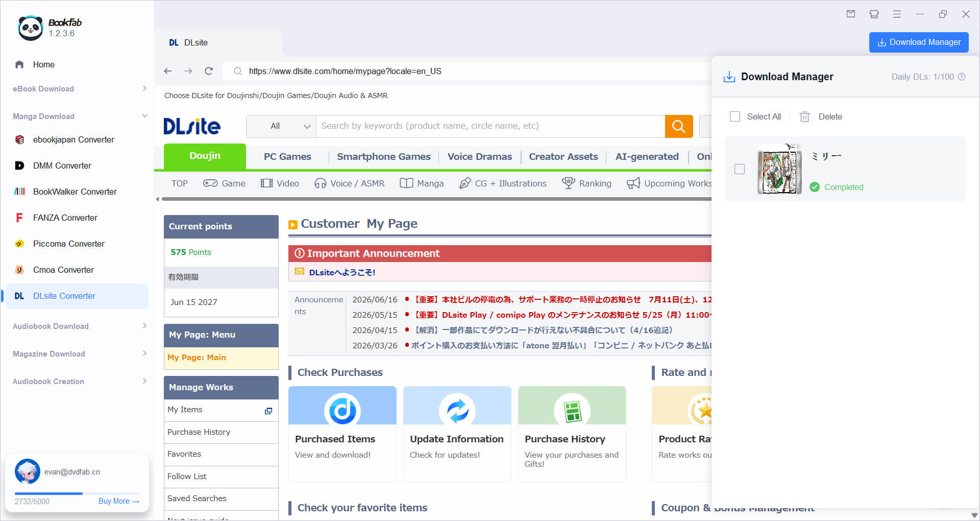Open the Voice / ASMR submenu

349,183
